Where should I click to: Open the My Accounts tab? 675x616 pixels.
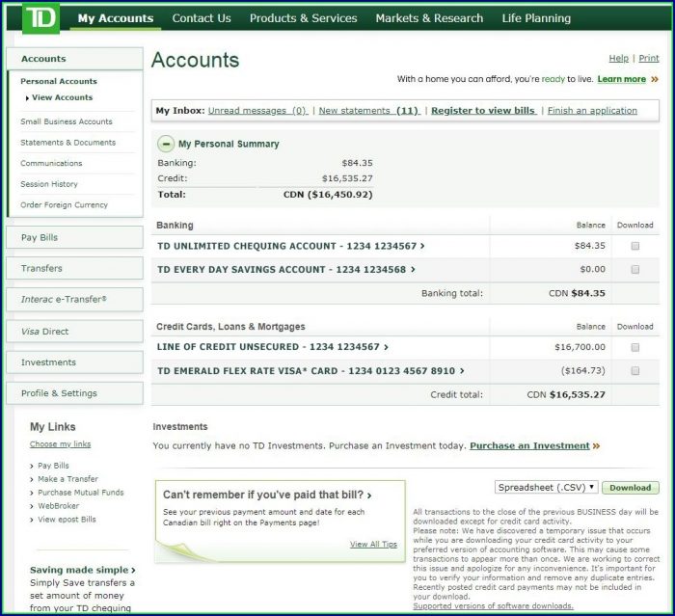[116, 18]
